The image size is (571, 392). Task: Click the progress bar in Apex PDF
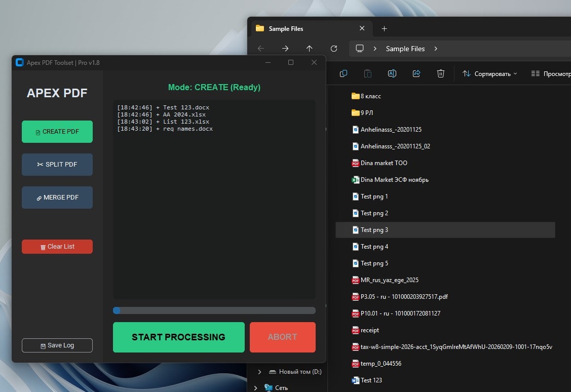click(214, 310)
